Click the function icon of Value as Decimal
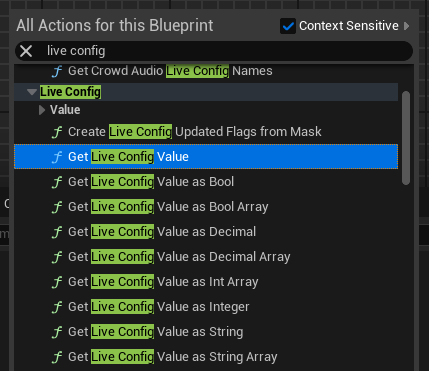The width and height of the screenshot is (429, 371). 57,232
